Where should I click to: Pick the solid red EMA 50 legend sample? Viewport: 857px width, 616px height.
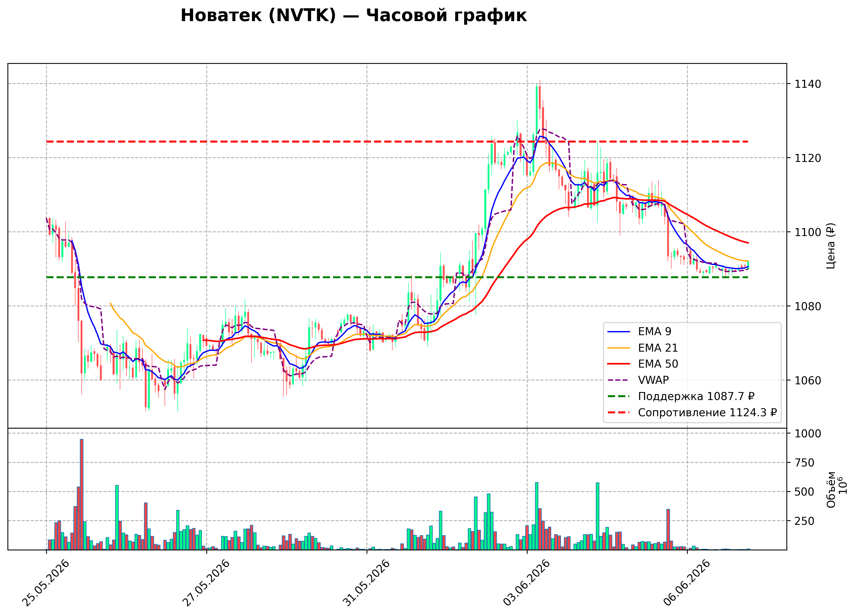618,364
